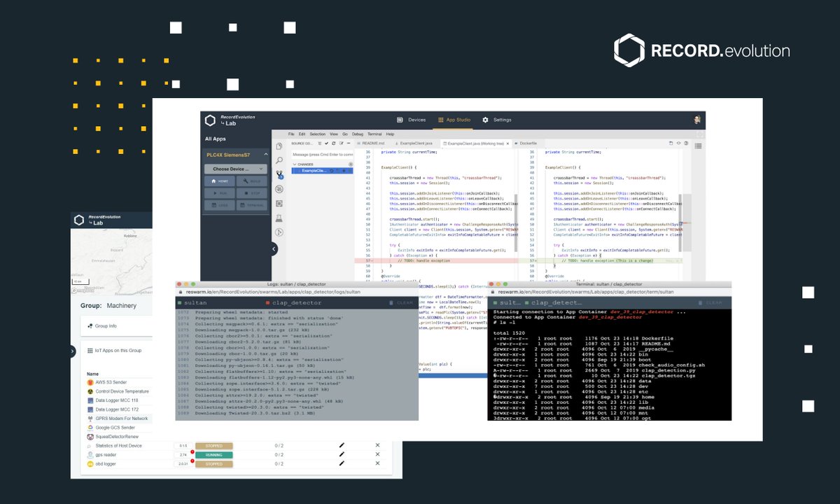Click the lock icon in Terminal window address bar
The width and height of the screenshot is (840, 504).
point(493,293)
